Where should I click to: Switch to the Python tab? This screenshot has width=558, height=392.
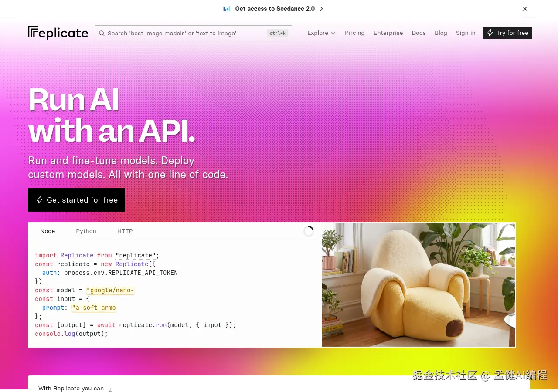(86, 231)
